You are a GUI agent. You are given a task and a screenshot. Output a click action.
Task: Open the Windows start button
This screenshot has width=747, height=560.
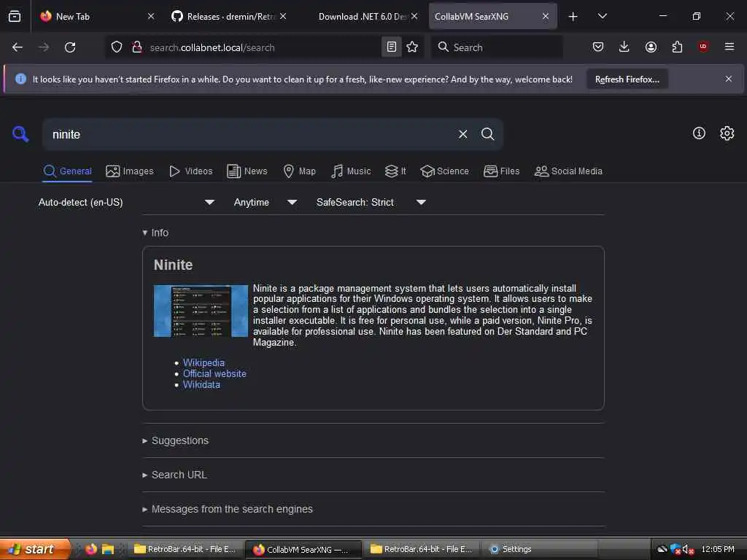(34, 549)
